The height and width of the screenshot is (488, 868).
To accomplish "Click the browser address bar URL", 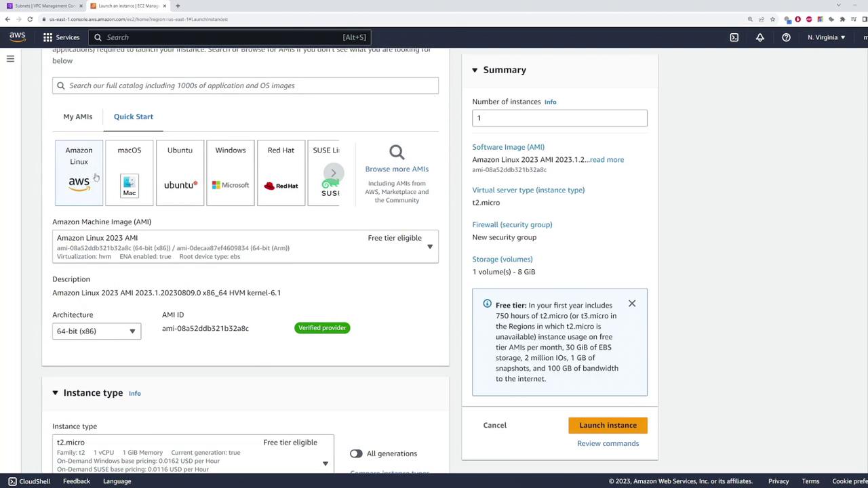I will pos(138,19).
